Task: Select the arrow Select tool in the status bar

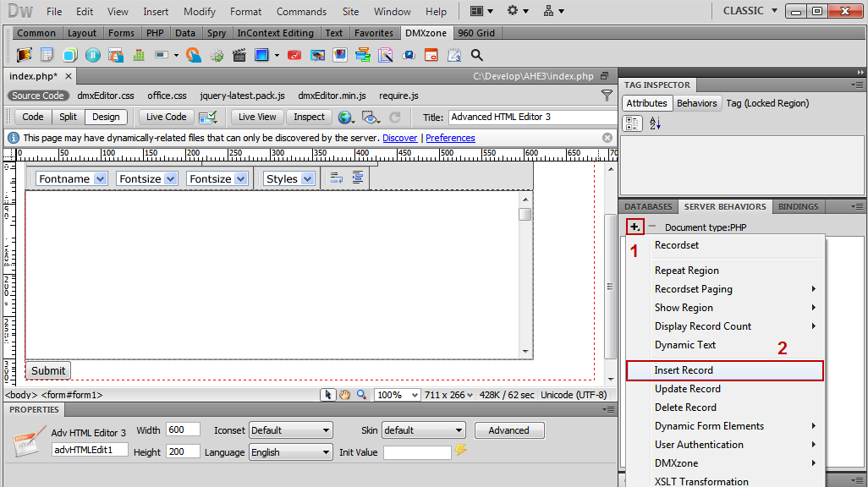Action: tap(328, 395)
